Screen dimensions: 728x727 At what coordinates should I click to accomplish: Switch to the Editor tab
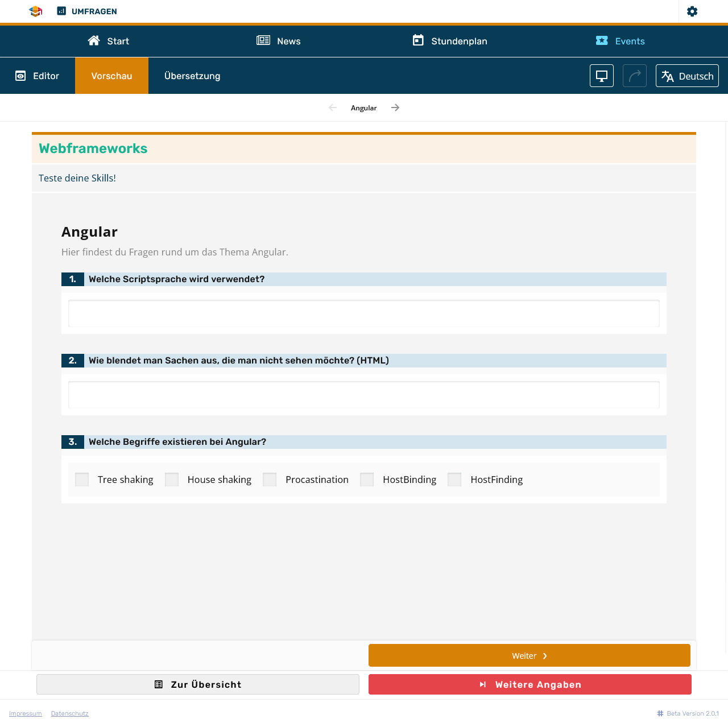pos(38,76)
